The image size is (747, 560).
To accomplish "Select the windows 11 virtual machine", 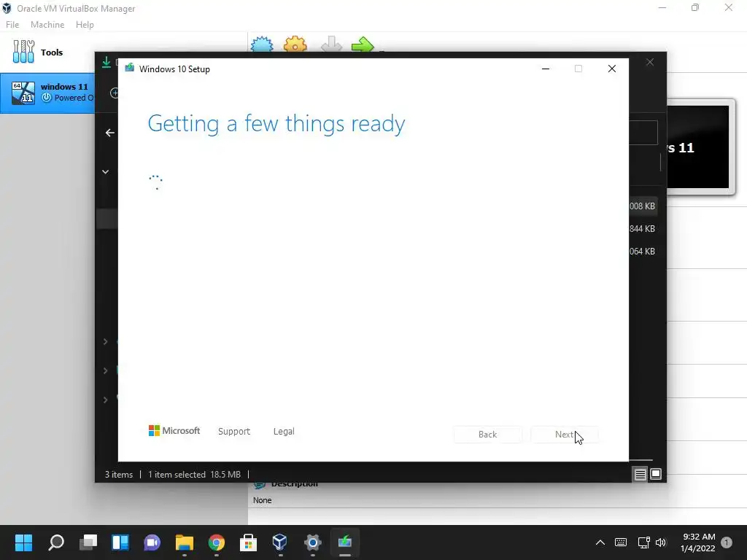I will pos(47,93).
